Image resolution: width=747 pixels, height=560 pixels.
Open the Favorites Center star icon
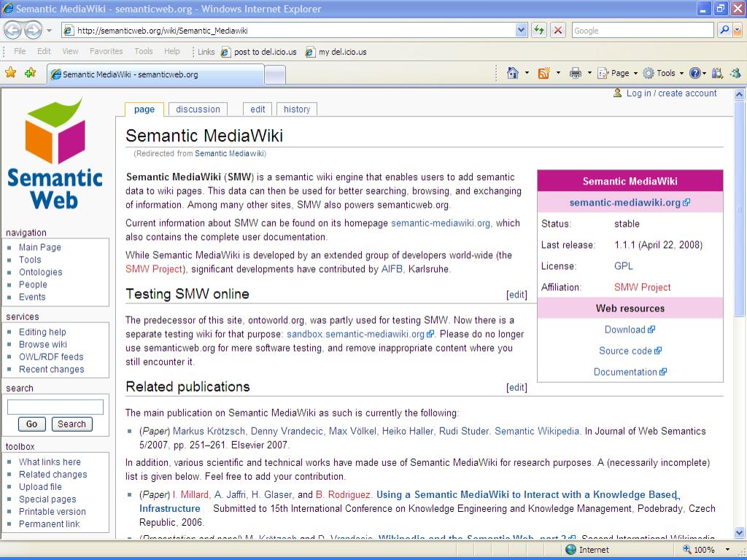[10, 73]
